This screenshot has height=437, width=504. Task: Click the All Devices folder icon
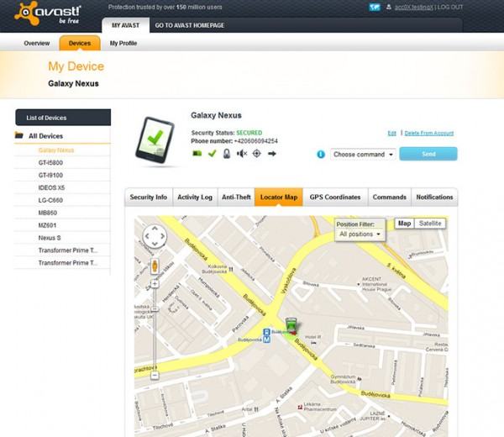point(19,135)
